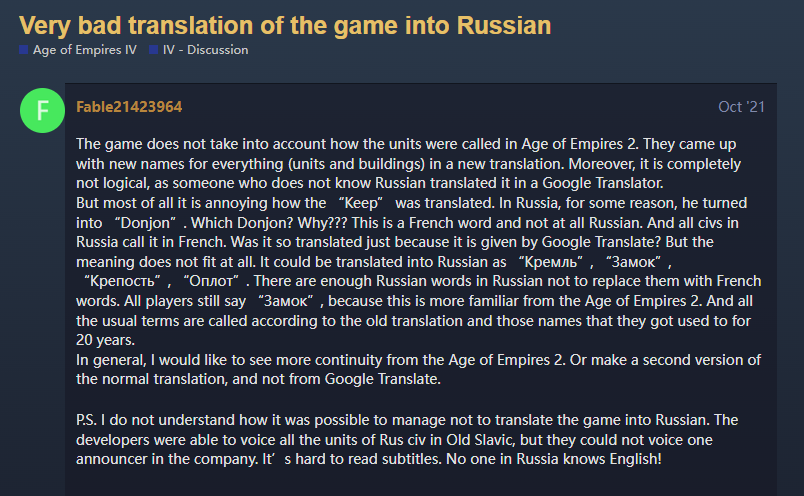
Task: Click the topic title about Russian translation
Action: point(285,24)
